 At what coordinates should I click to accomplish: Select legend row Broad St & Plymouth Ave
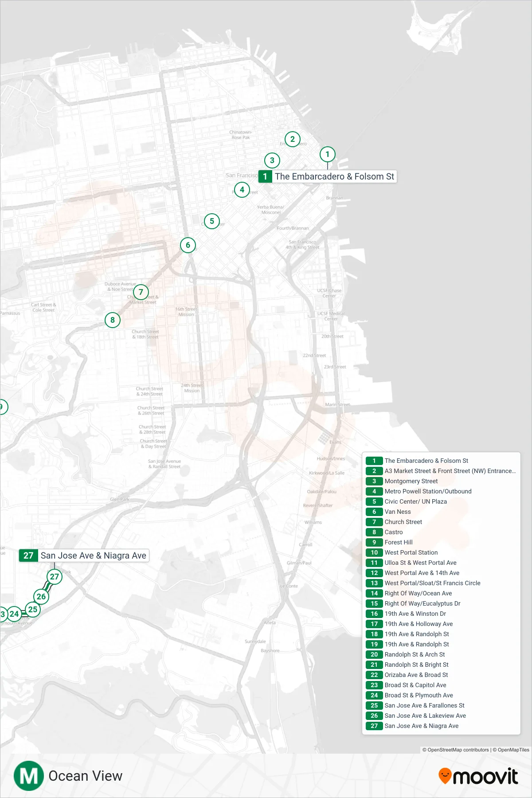(441, 695)
